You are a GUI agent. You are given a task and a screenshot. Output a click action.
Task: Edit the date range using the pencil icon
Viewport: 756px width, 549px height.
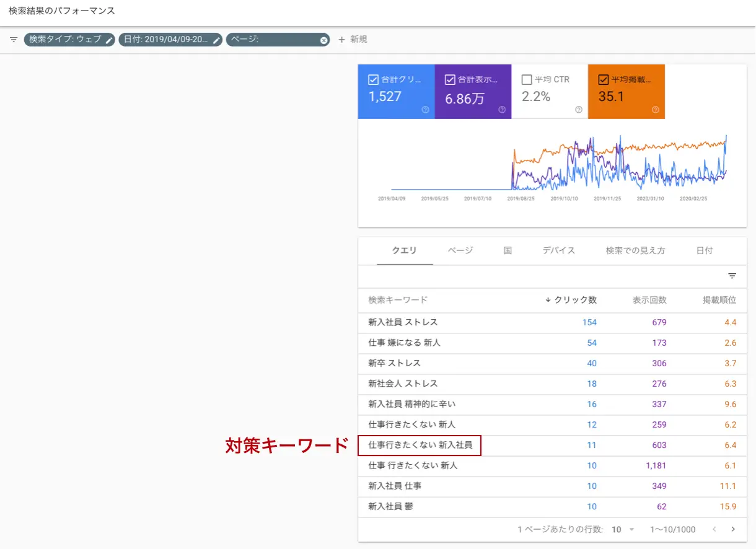(x=216, y=40)
